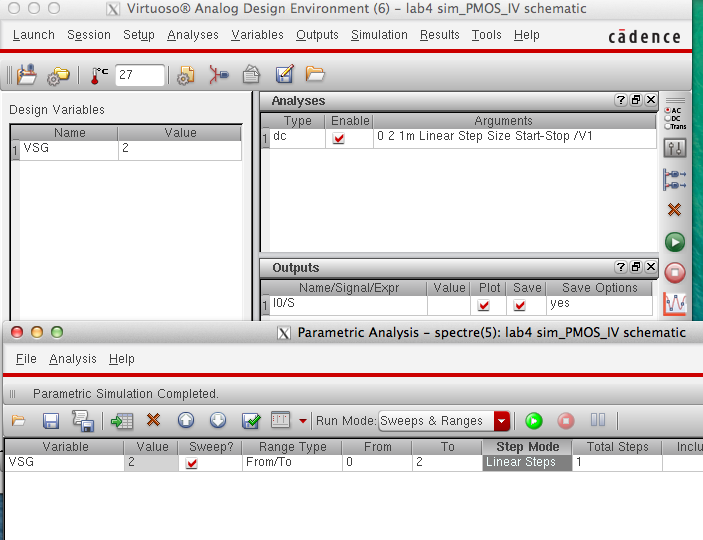Click the edit variables sliders icon in sidebar

tap(674, 148)
